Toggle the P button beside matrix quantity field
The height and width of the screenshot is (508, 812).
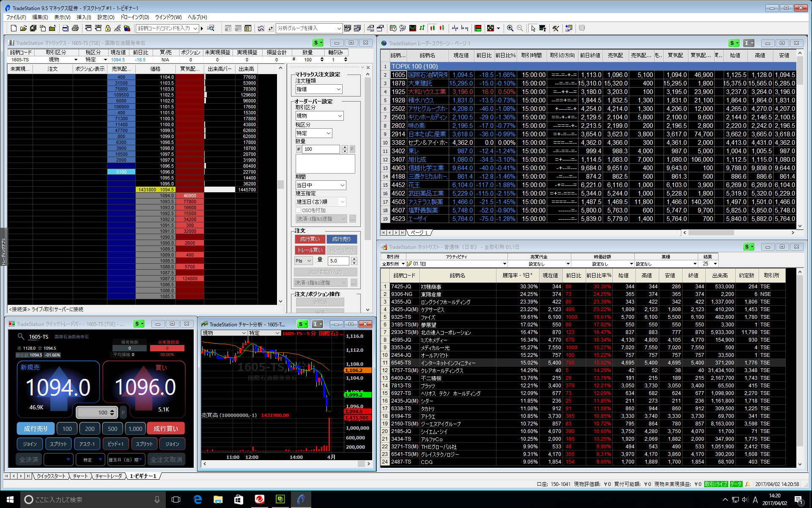(352, 149)
